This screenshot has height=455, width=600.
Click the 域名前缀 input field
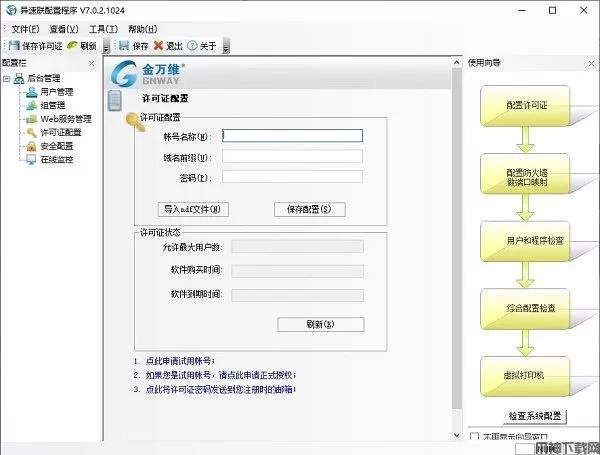(x=292, y=157)
